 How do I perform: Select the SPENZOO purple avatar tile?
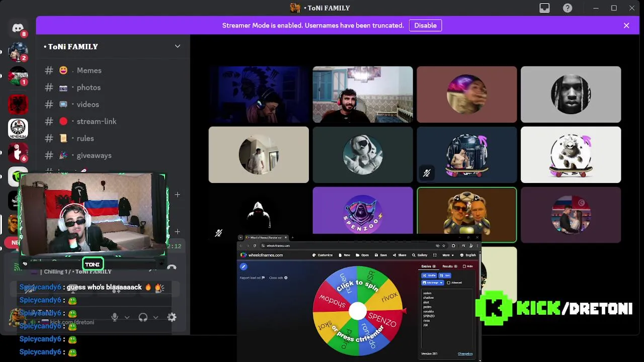pyautogui.click(x=363, y=211)
